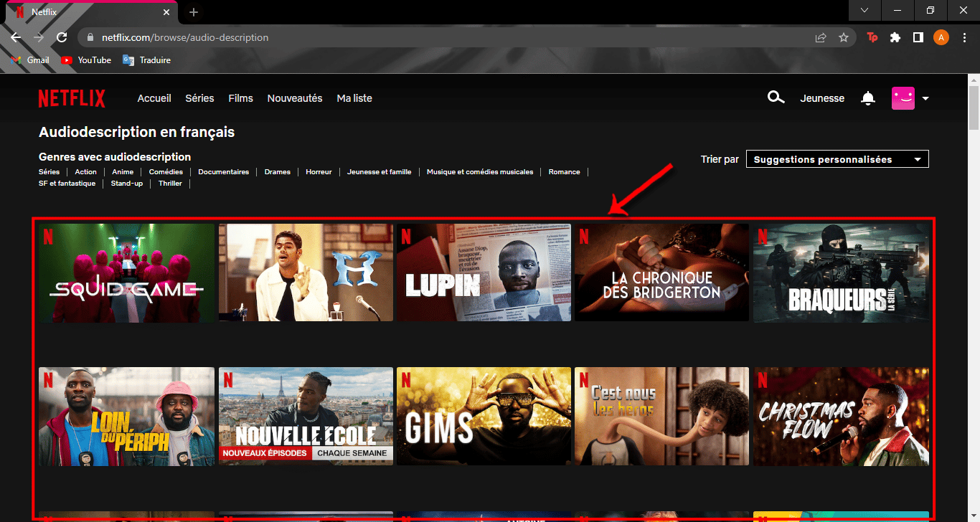Open the Séries nav item
This screenshot has width=980, height=522.
click(x=199, y=98)
